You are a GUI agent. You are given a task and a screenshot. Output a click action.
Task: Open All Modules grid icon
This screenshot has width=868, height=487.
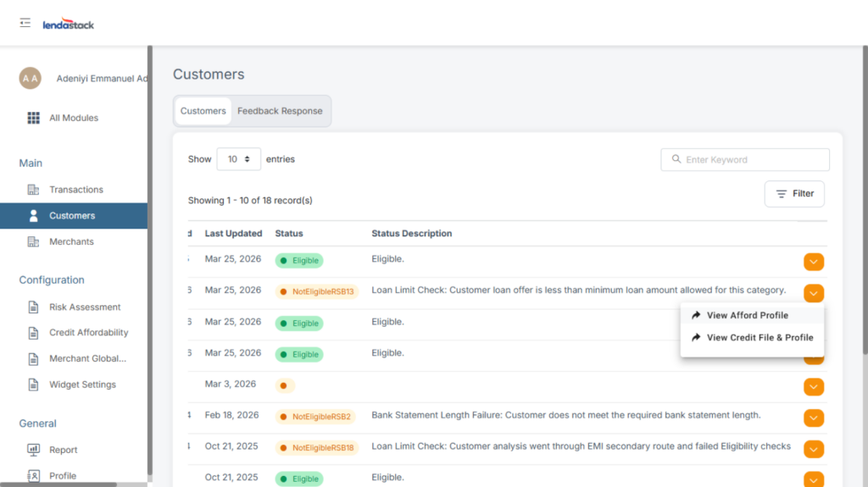tap(34, 118)
